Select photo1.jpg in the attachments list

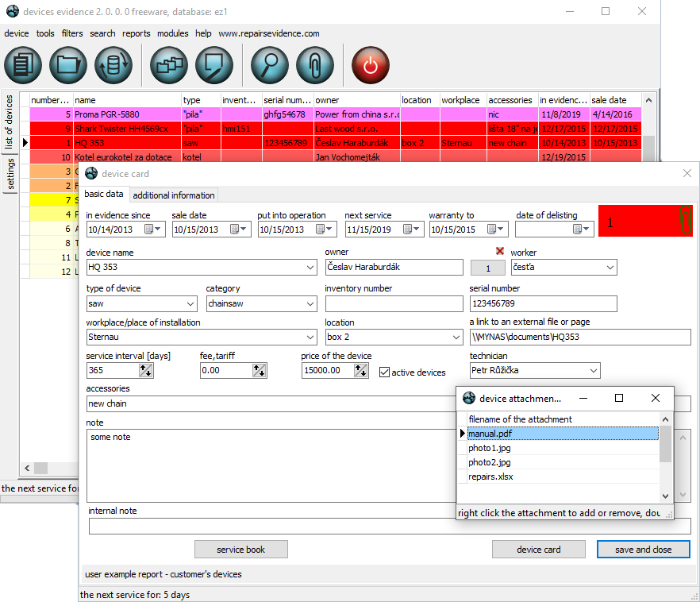tap(563, 448)
